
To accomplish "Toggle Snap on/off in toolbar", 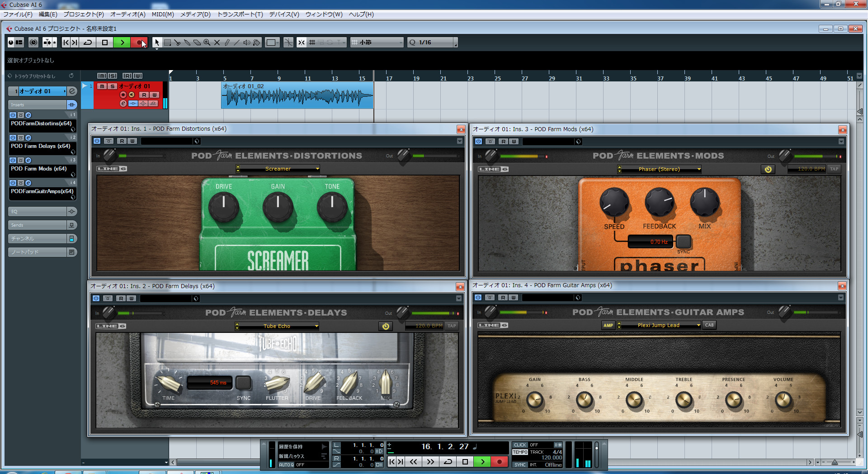I will tap(302, 43).
